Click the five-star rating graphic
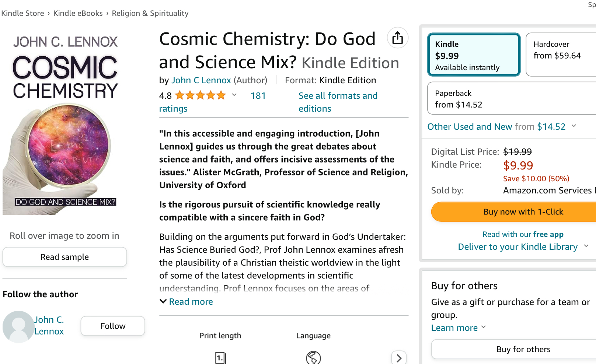Viewport: 596px width, 364px height. 200,96
